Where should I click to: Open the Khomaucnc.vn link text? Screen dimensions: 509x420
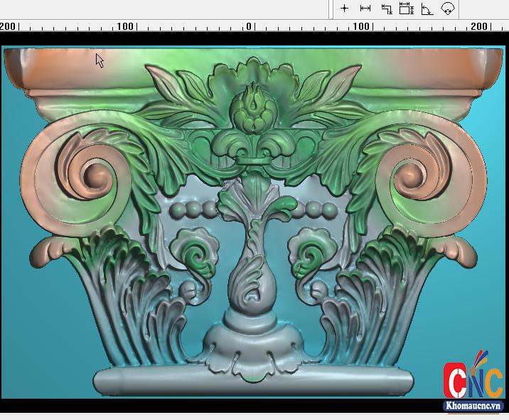(473, 406)
